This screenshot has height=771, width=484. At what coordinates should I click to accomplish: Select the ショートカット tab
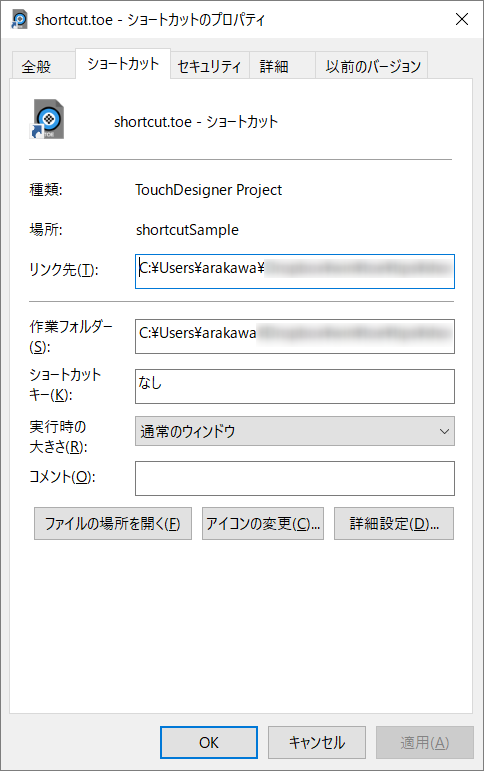(123, 64)
